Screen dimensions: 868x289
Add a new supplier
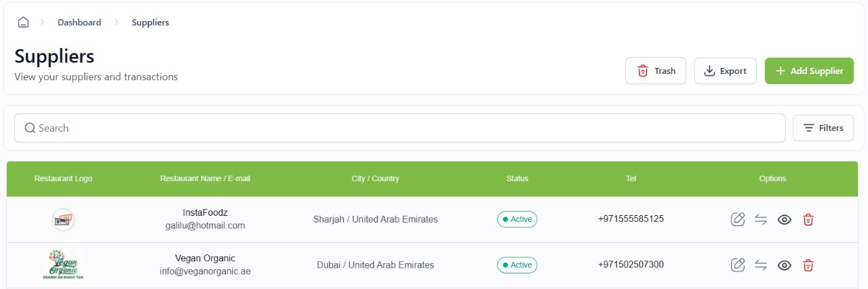(x=809, y=71)
